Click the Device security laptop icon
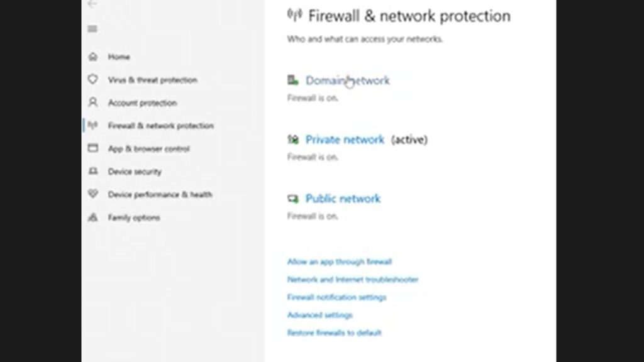Screen dimensions: 644x362 tap(93, 172)
